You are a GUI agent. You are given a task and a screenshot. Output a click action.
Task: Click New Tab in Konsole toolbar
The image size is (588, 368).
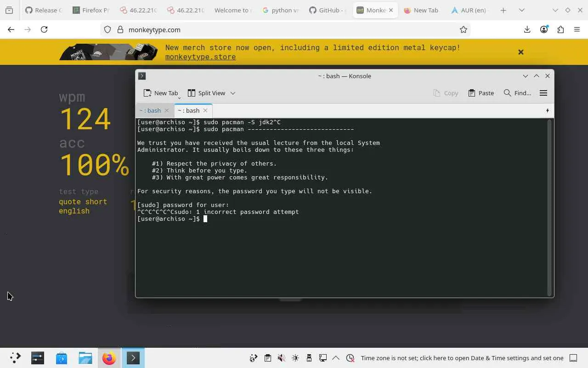click(x=160, y=93)
